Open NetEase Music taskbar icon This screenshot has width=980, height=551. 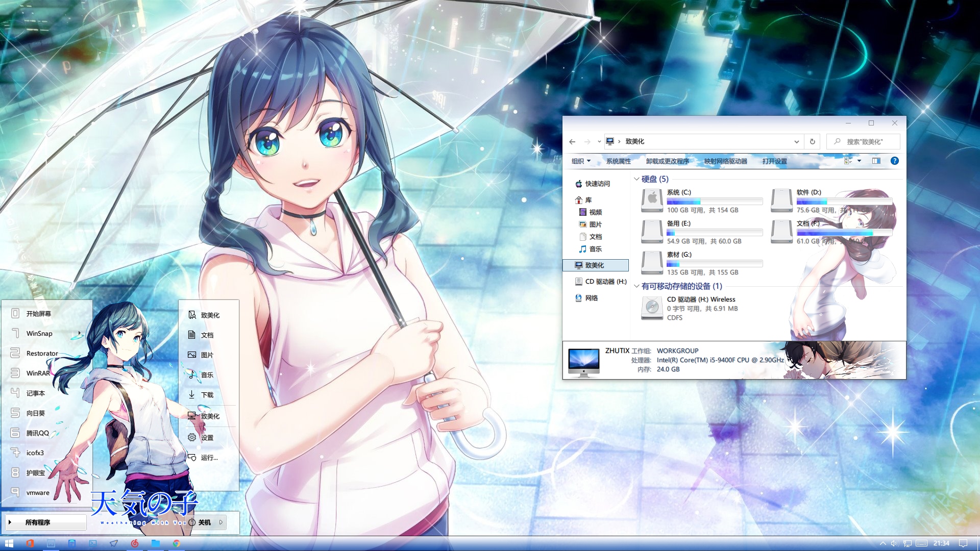pyautogui.click(x=135, y=543)
